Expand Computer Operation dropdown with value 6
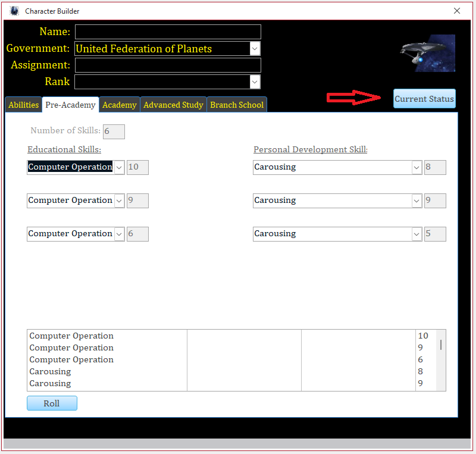Image resolution: width=476 pixels, height=454 pixels. 120,234
